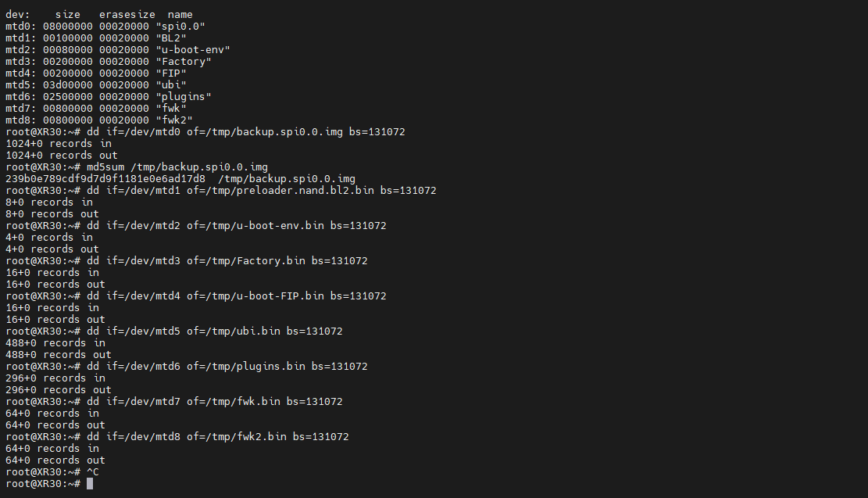Click the "296+0 records out" output line
Viewport: 868px width, 498px height.
[59, 390]
